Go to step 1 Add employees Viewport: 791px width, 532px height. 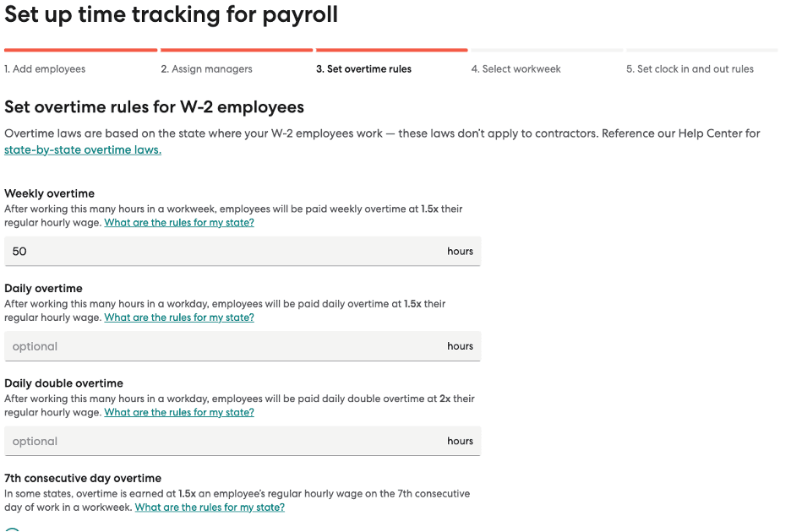pyautogui.click(x=45, y=69)
